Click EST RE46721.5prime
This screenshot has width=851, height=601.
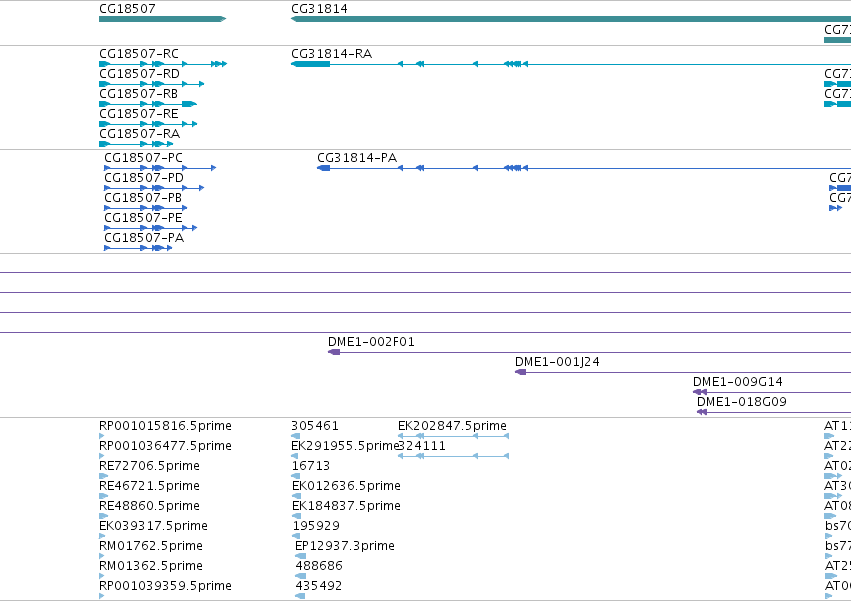click(149, 486)
